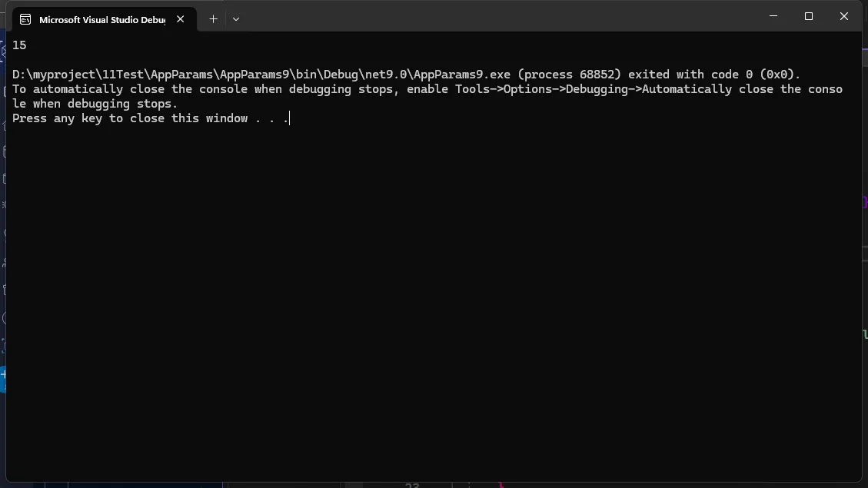The height and width of the screenshot is (488, 868).
Task: Maximize the debug console window
Action: [809, 16]
